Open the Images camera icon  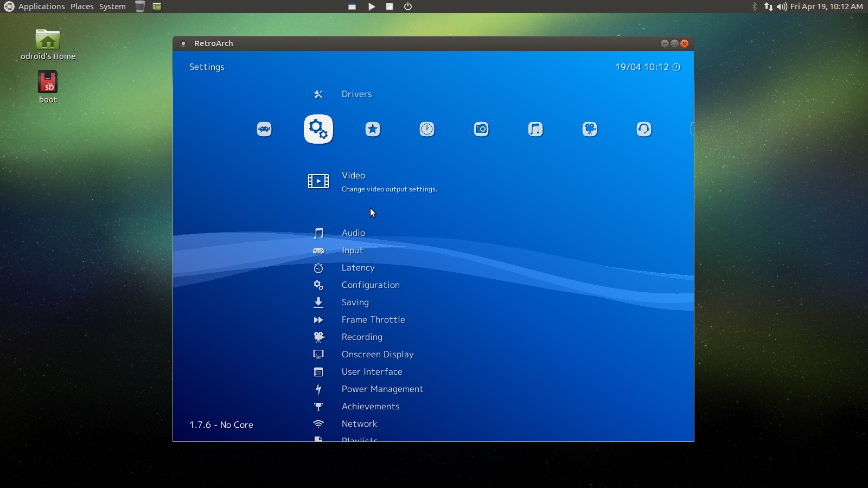(481, 129)
